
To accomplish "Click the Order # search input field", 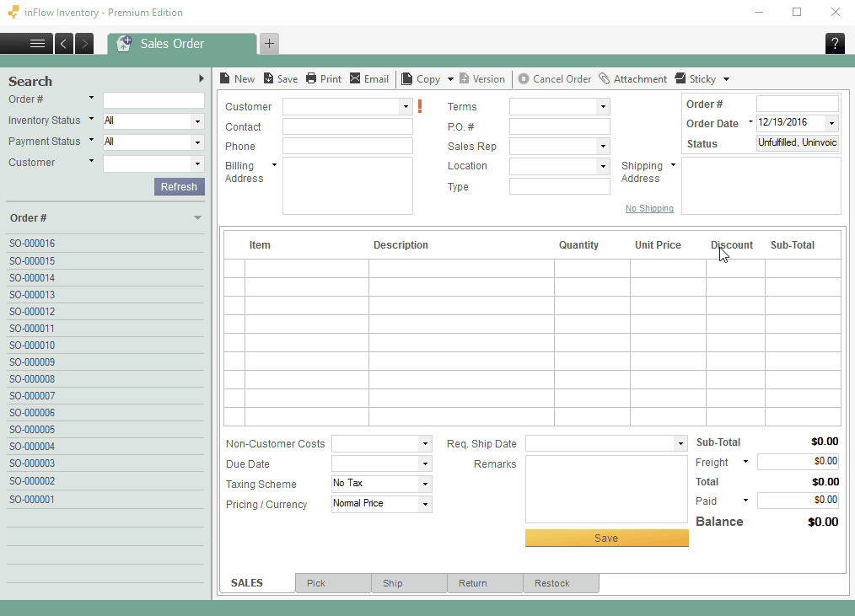I will point(153,99).
